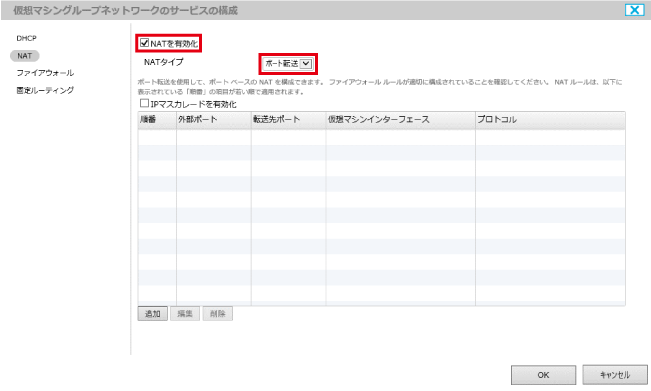The width and height of the screenshot is (651, 391).
Task: Click the NATタイプ label text
Action: click(164, 62)
